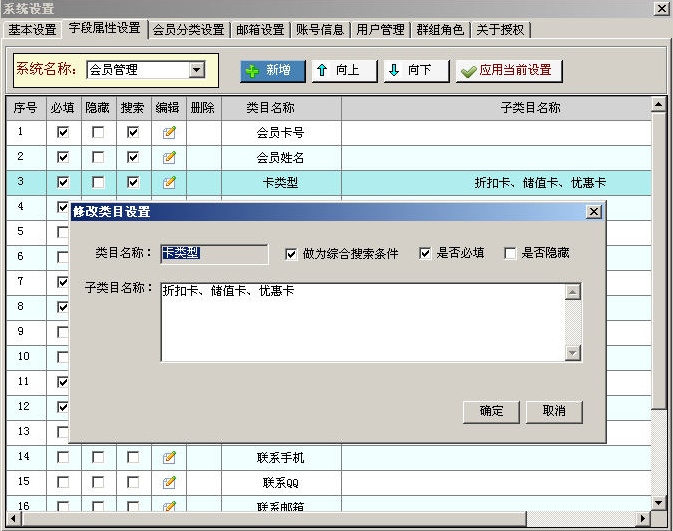Image resolution: width=673 pixels, height=531 pixels.
Task: Click 应用当前设置 to apply settings
Action: point(509,70)
